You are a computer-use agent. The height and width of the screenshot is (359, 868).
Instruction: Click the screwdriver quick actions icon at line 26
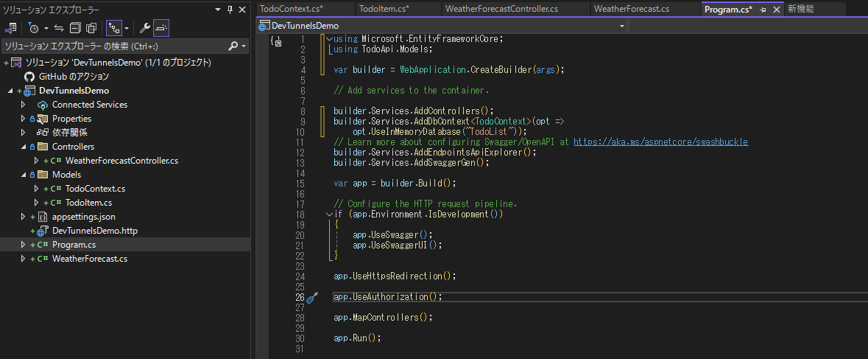coord(311,298)
